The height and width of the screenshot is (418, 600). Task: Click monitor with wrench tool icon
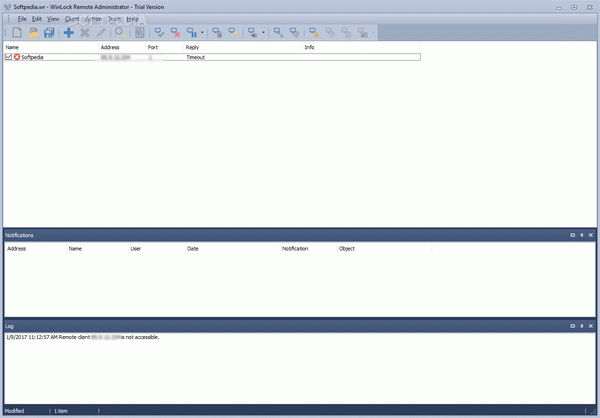(x=278, y=33)
